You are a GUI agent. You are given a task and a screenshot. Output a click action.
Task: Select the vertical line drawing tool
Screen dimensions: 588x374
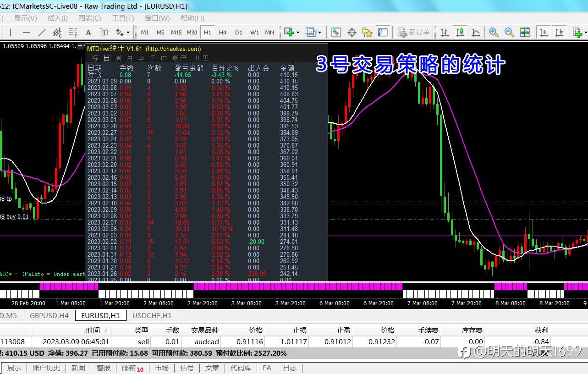(x=11, y=33)
